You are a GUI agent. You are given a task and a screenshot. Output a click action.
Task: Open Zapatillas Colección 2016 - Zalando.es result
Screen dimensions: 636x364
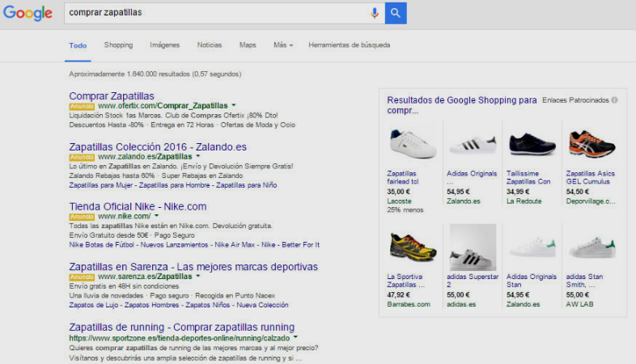[x=158, y=146]
